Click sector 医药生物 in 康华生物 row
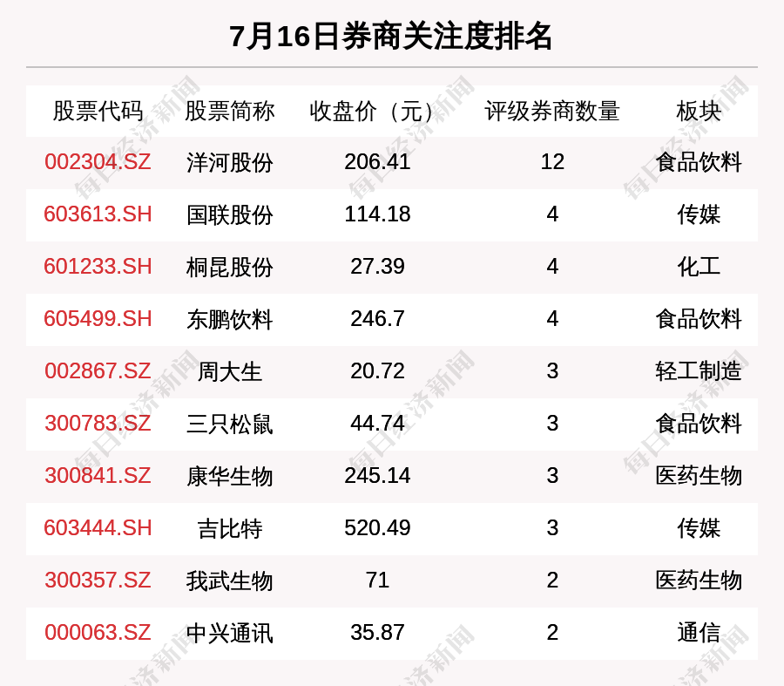 tap(699, 476)
